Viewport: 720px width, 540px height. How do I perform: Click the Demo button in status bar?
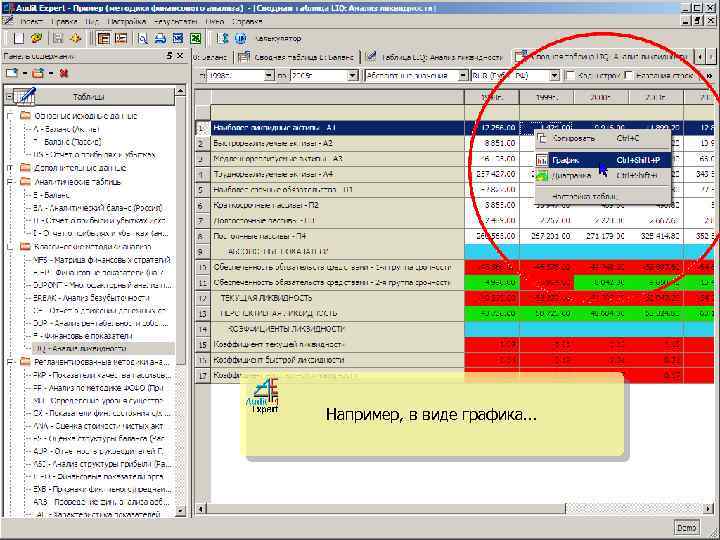(686, 528)
